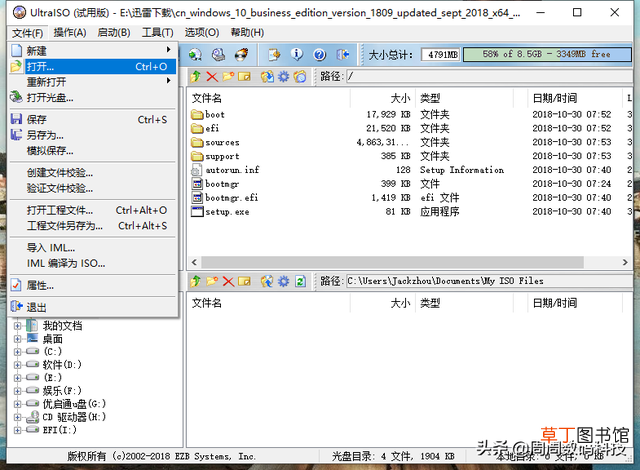Sort ISO list by 文件名 column header
This screenshot has width=640, height=470.
click(269, 98)
